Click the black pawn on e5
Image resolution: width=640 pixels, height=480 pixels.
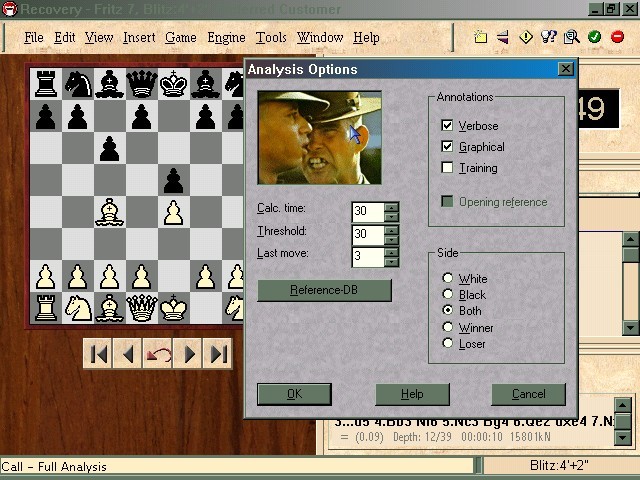tap(173, 180)
